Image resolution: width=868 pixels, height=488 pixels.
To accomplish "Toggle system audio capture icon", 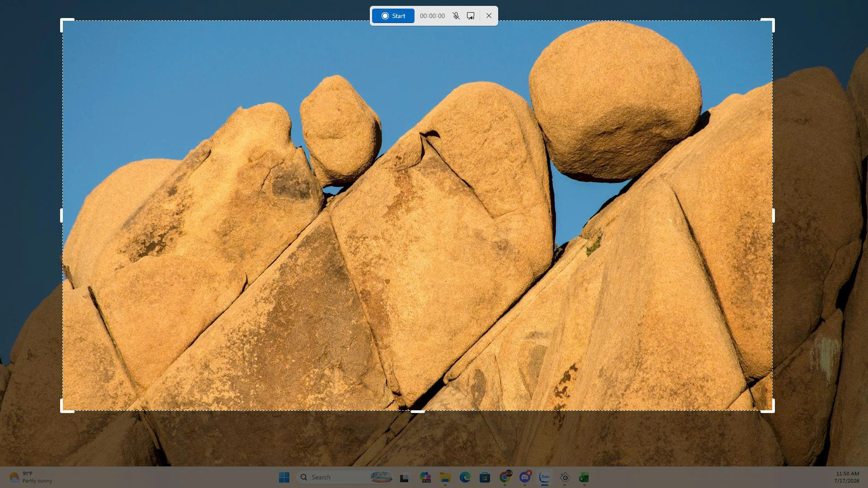I will [471, 16].
